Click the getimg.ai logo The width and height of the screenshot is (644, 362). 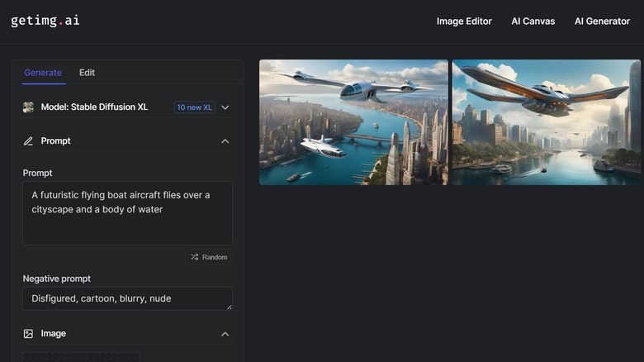(45, 21)
